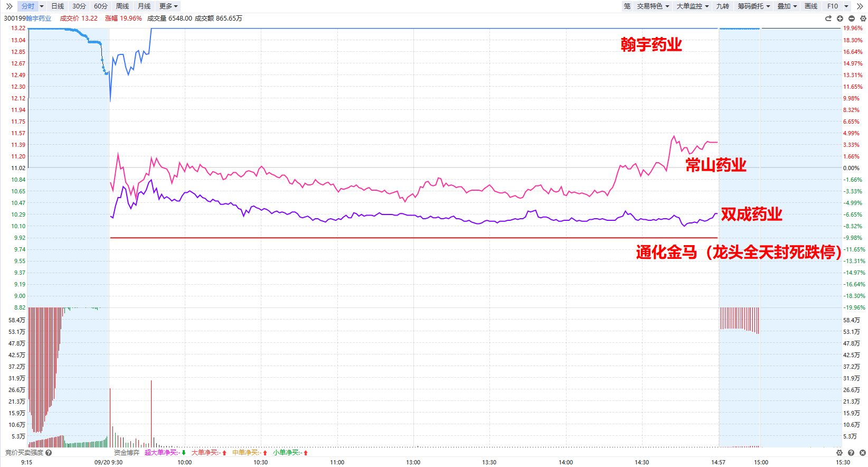Switch to the 周线 weekly chart

(122, 6)
